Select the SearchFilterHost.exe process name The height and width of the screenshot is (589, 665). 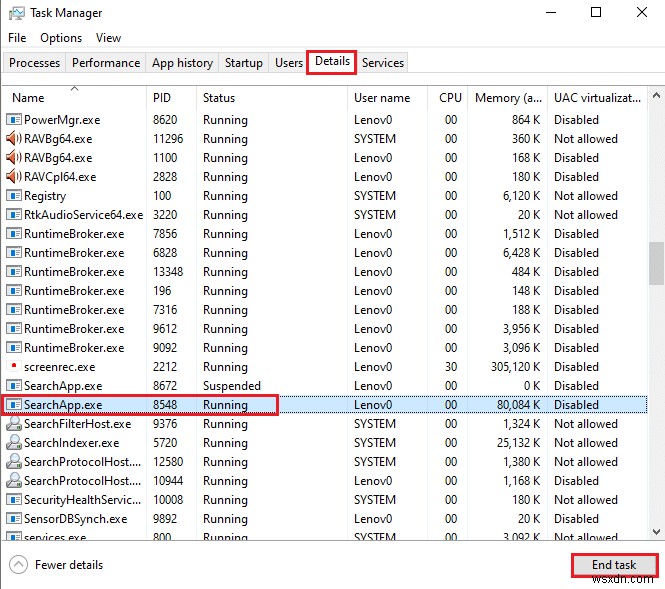pos(77,424)
